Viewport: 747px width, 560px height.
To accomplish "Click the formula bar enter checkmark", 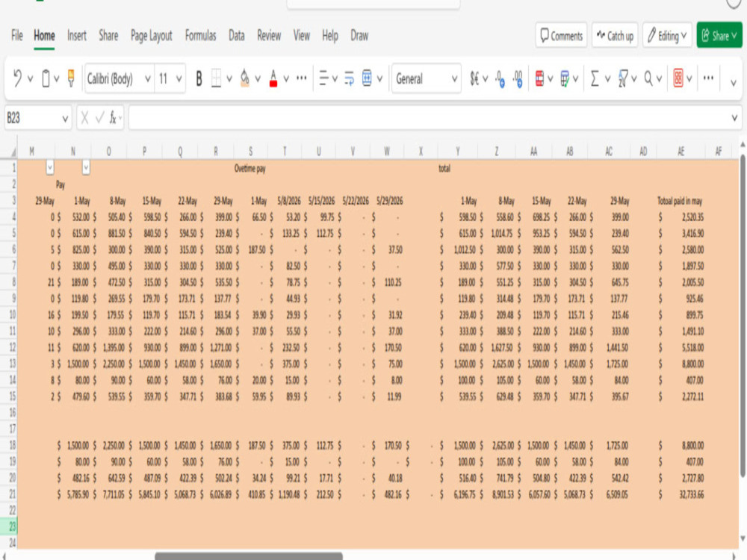I will click(99, 118).
